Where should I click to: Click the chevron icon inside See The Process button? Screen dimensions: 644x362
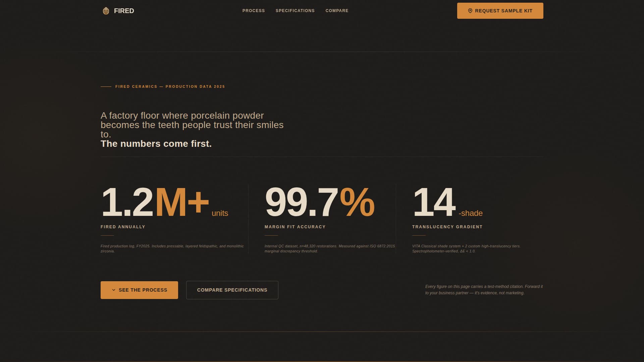(x=114, y=290)
